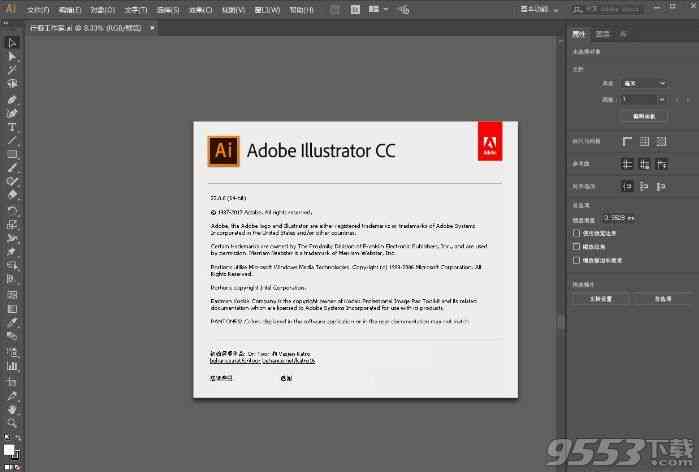Open the 对象(O) menu
This screenshot has height=472, width=699.
tap(103, 10)
